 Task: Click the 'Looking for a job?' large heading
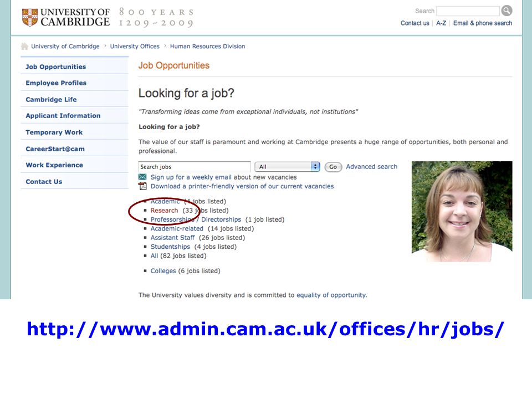(x=186, y=93)
